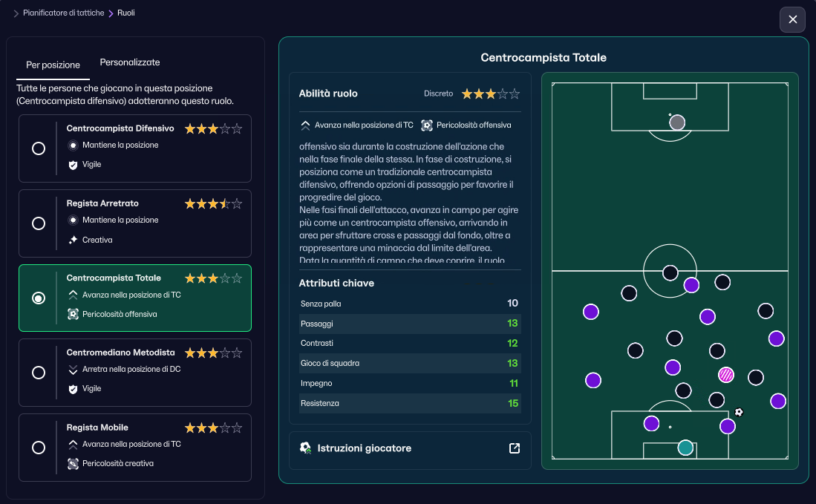Select the Centrocampista Difensivo radio button
This screenshot has height=504, width=816.
coord(39,148)
